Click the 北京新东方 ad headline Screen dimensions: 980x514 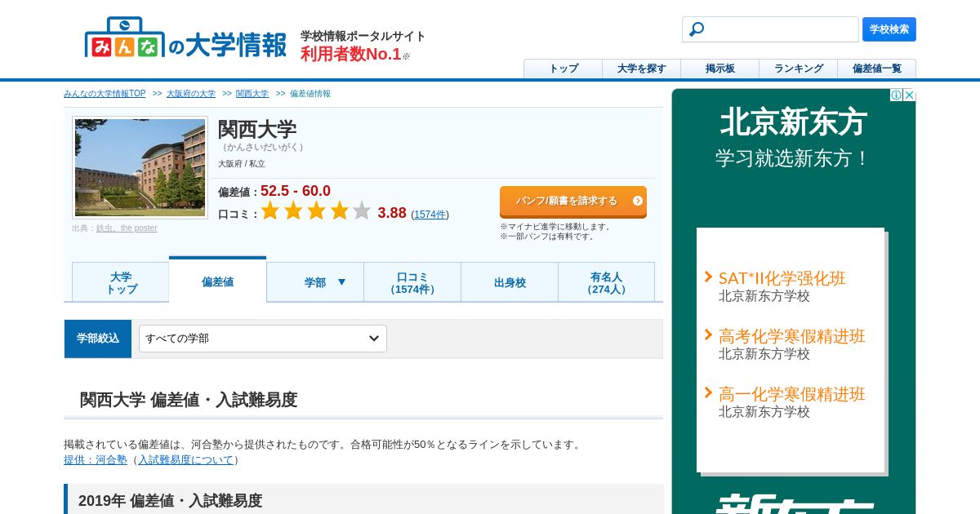point(793,123)
